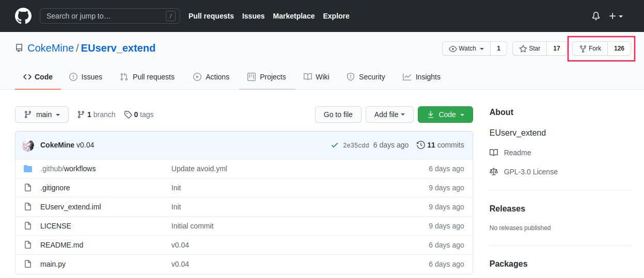Open the GitHub logo homepage link
The image size is (644, 278).
23,16
